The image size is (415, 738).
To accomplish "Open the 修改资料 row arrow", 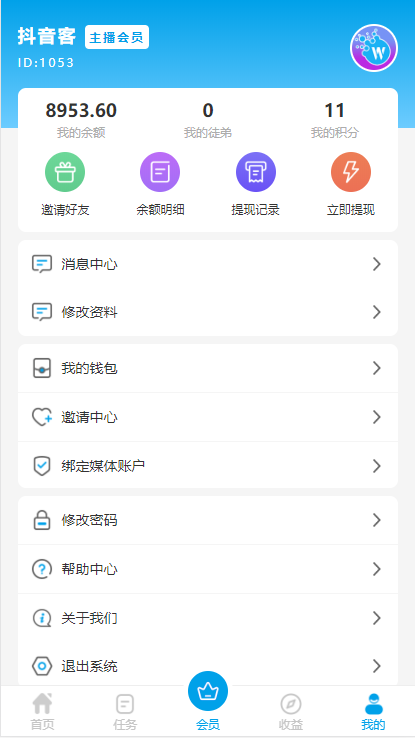I will 376,312.
